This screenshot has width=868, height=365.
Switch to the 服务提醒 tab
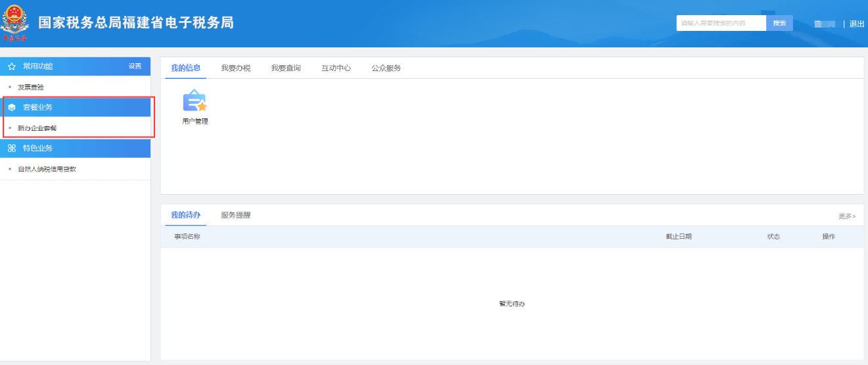(236, 215)
